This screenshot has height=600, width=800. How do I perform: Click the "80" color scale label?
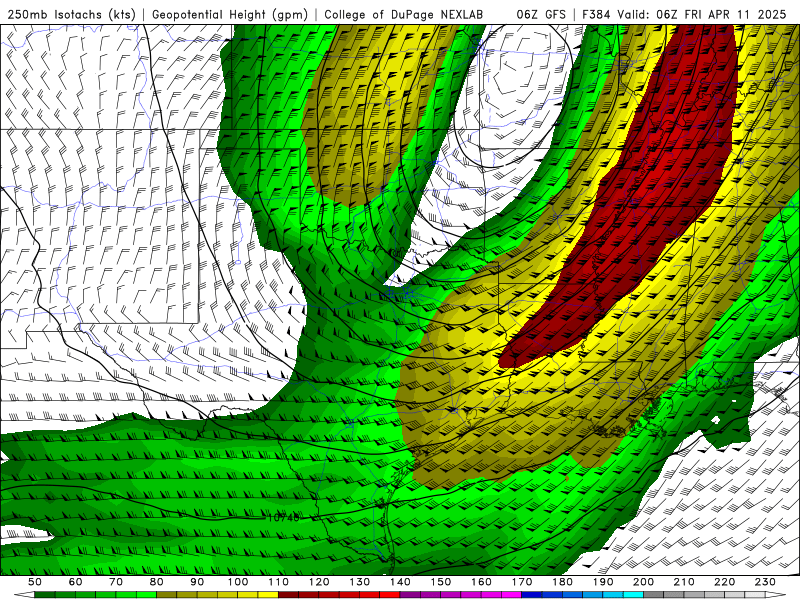[157, 582]
